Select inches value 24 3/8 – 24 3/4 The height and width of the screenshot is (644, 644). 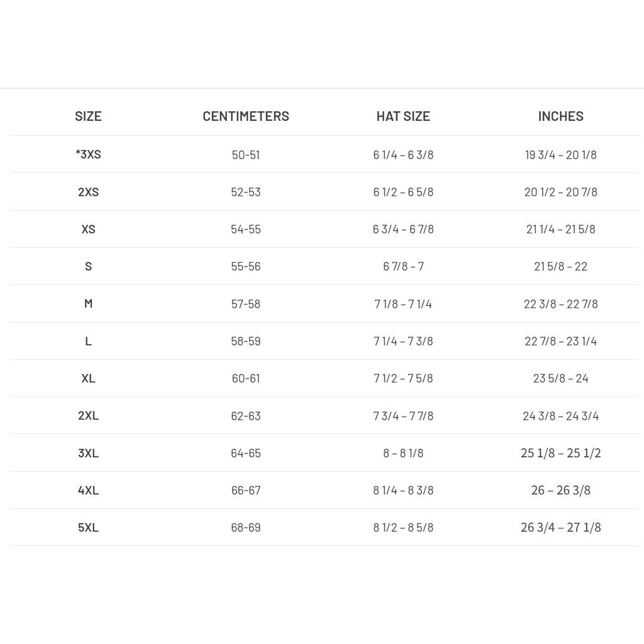tap(560, 416)
